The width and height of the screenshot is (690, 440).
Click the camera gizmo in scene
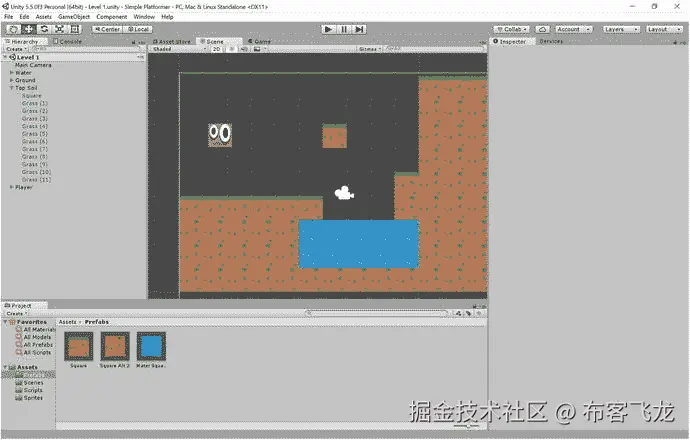tap(345, 193)
